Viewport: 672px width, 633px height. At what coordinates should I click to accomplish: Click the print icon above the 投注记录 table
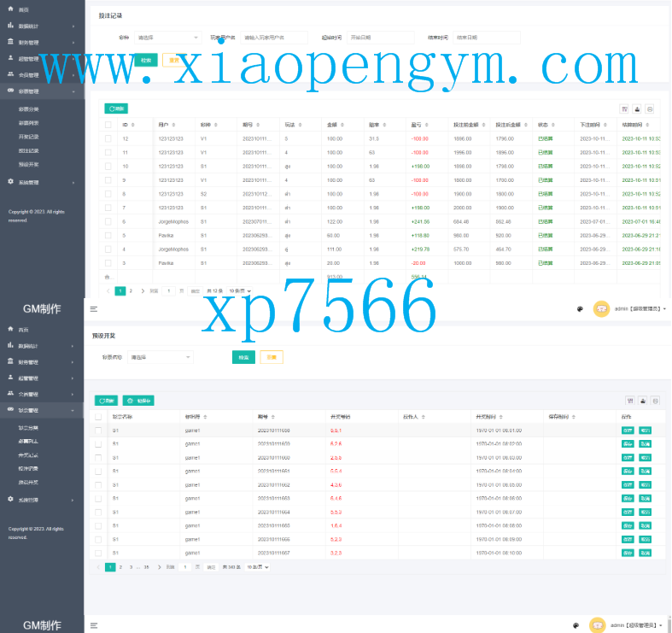(650, 109)
